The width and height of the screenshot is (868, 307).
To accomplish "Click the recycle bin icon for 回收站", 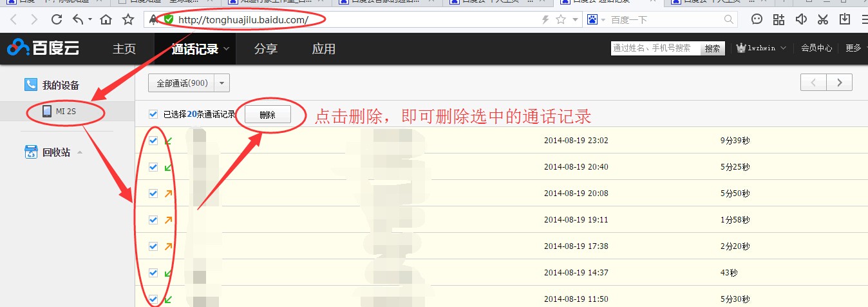I will [31, 152].
